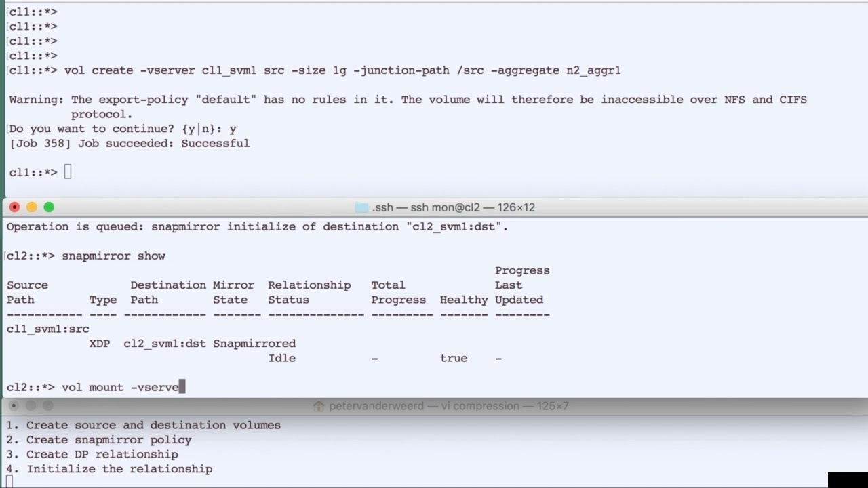Click the '[Job 358] Job succeeded: Successful' line
This screenshot has width=868, height=488.
coord(130,143)
